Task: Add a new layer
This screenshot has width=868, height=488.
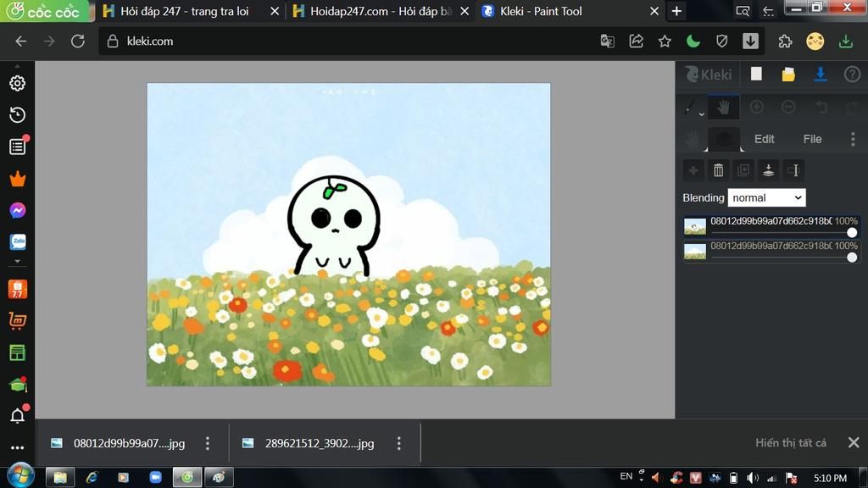Action: pos(693,170)
